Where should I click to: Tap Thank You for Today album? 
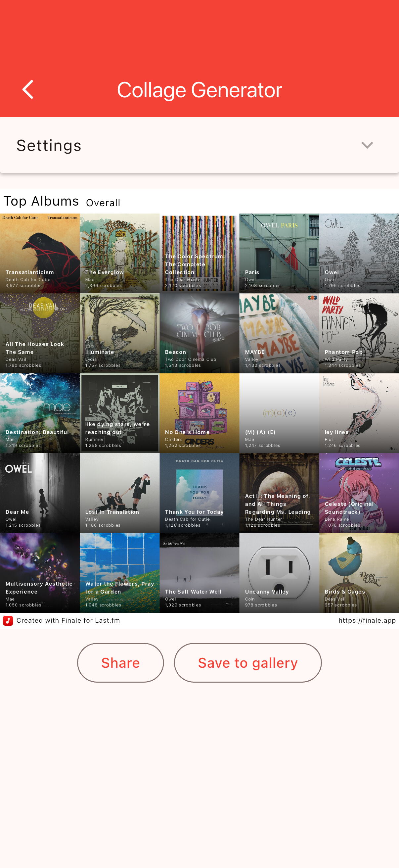point(199,493)
